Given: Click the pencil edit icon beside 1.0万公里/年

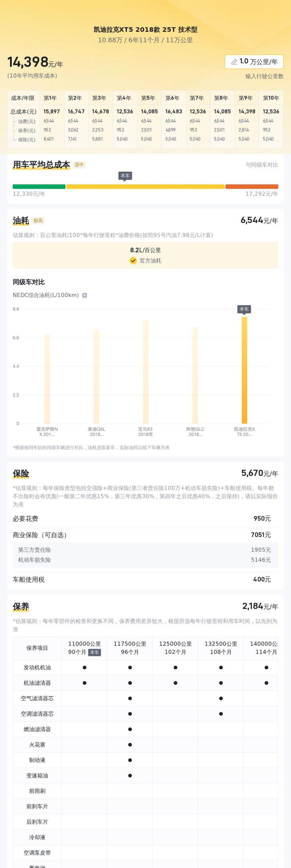Looking at the screenshot, I should (x=234, y=62).
